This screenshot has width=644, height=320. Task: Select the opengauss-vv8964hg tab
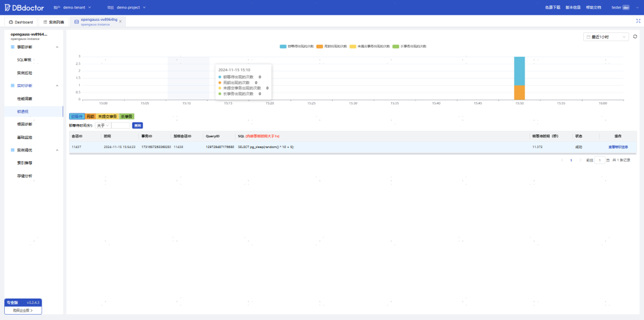[98, 22]
